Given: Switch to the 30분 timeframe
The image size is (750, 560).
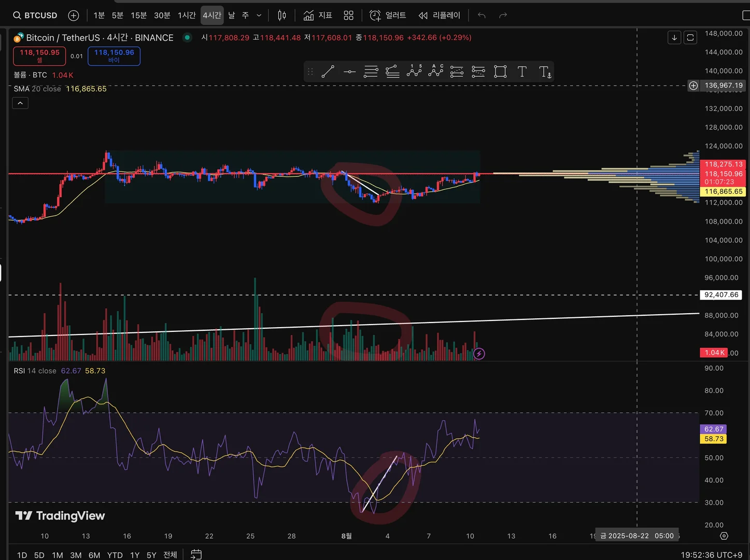Looking at the screenshot, I should pyautogui.click(x=162, y=16).
